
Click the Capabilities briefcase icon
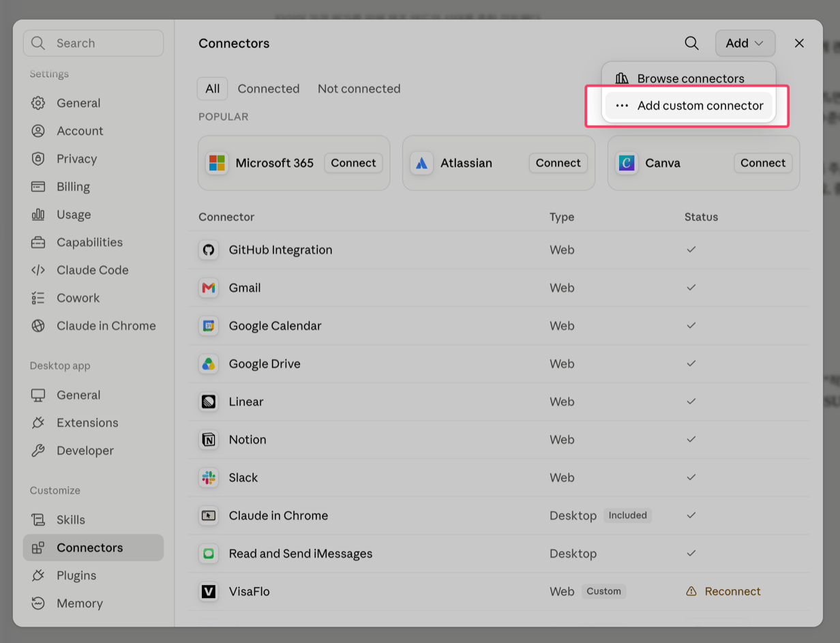point(38,242)
